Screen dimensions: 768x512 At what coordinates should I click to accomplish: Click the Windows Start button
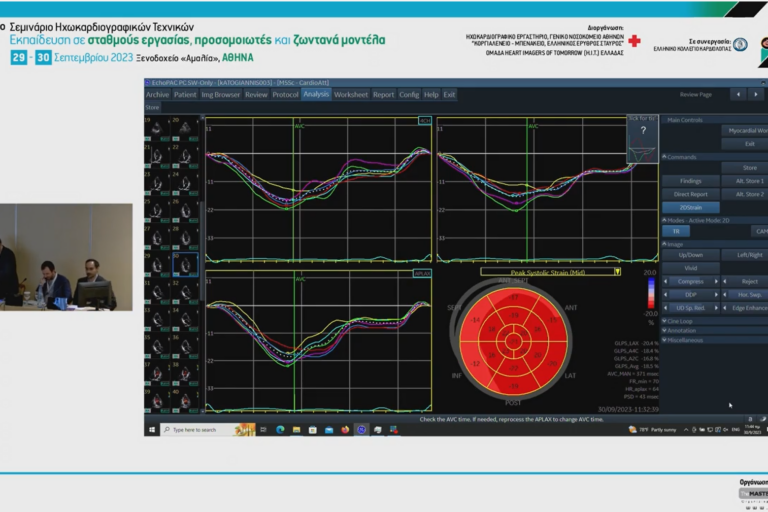[x=153, y=430]
